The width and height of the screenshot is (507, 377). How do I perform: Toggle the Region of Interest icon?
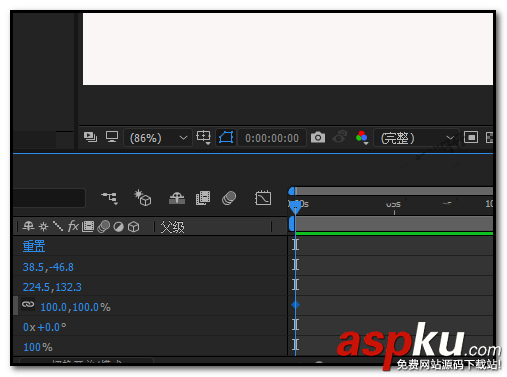471,137
